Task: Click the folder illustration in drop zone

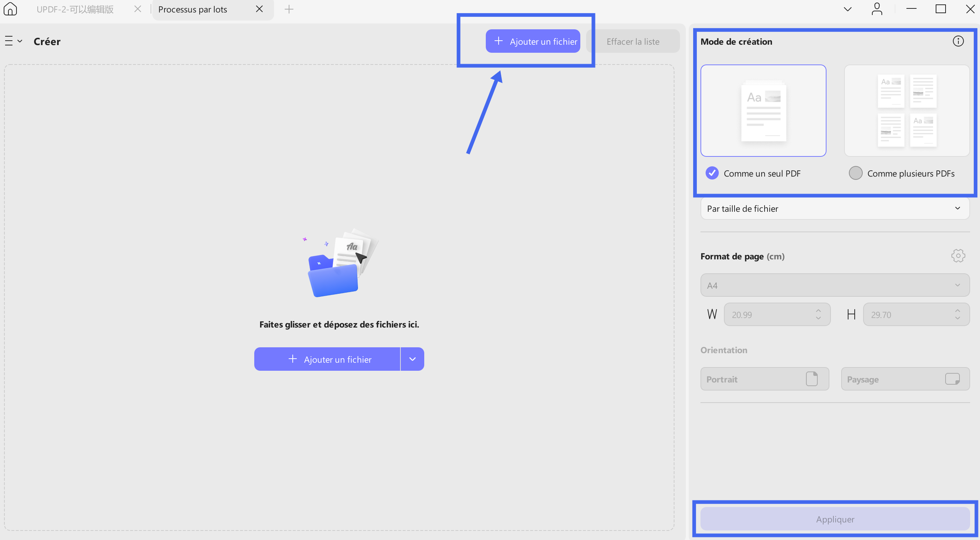Action: tap(341, 263)
